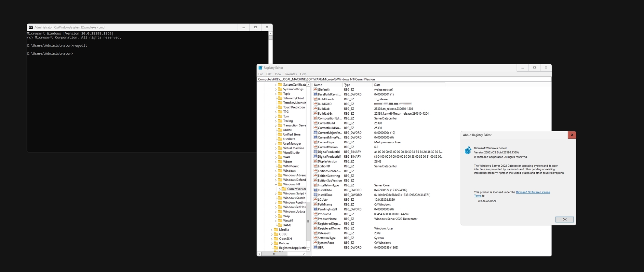Screen dimensions: 644x272
Task: Sort values by the Name column header
Action: coord(328,85)
